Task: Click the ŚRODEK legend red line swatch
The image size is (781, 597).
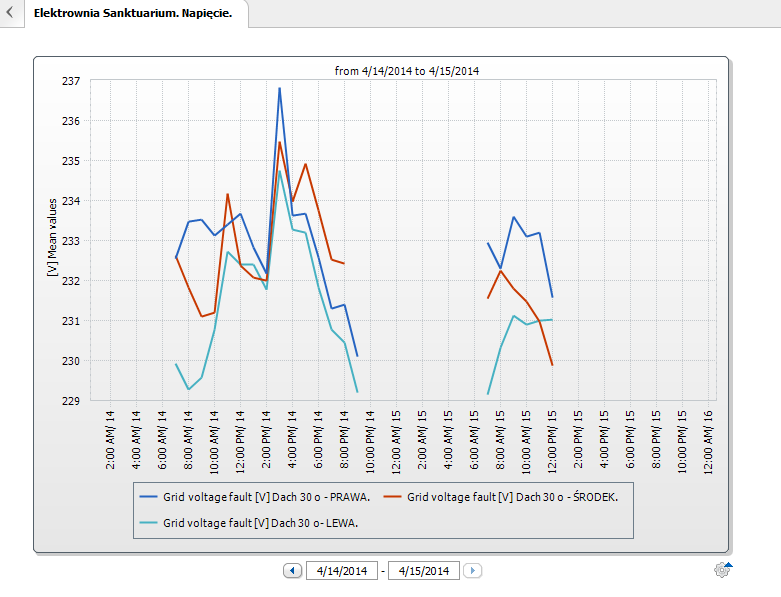Action: (x=392, y=497)
